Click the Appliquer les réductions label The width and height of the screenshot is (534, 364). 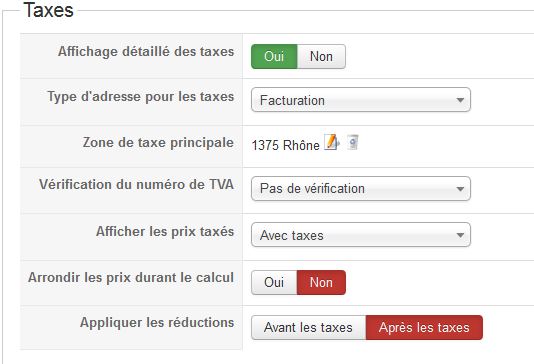coord(157,323)
